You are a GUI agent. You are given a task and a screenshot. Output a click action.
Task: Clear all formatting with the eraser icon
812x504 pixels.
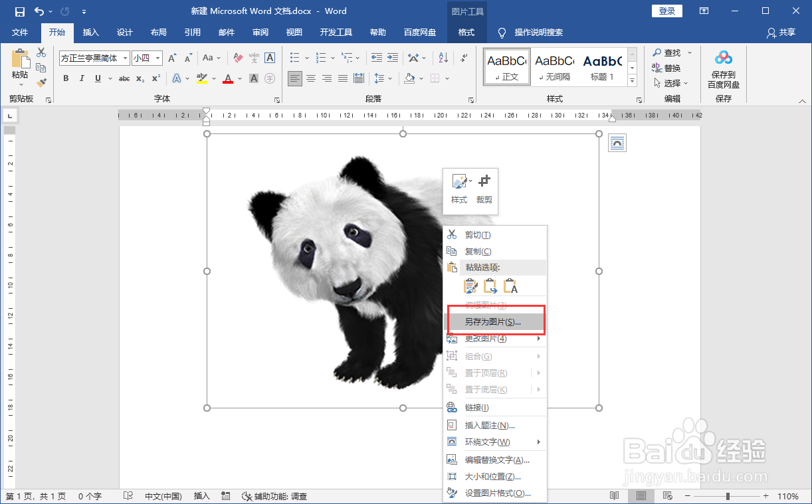[x=239, y=58]
